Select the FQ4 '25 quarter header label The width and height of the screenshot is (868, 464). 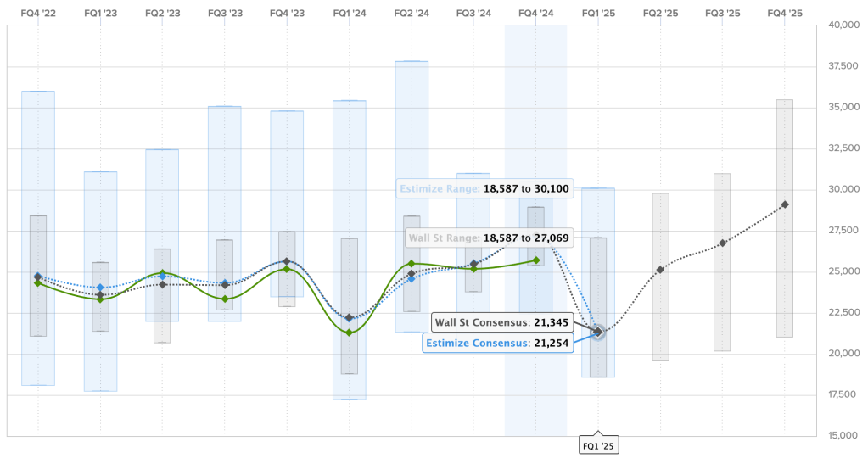[x=785, y=14]
